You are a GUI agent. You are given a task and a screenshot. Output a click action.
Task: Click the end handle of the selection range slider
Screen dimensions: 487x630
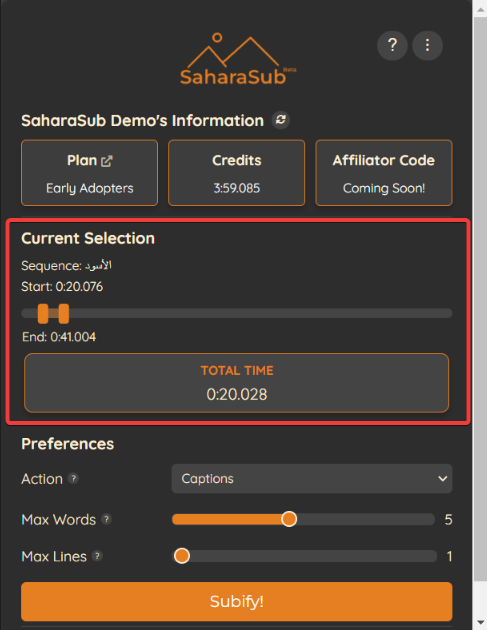coord(63,313)
